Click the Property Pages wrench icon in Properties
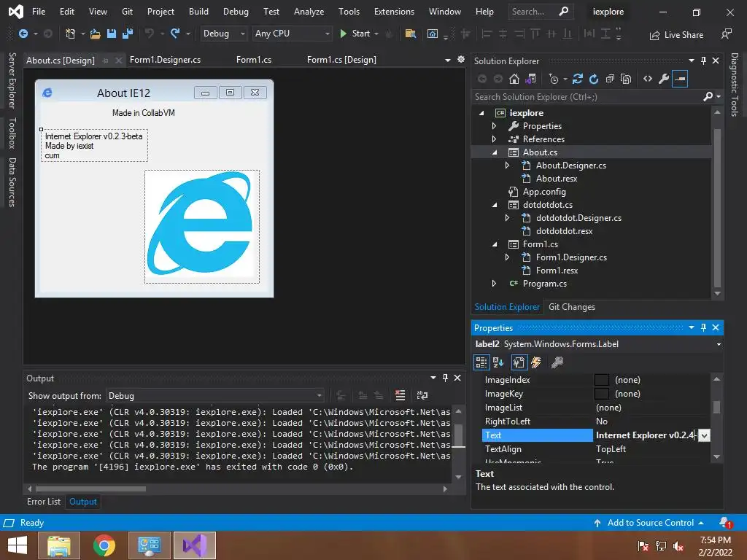The width and height of the screenshot is (747, 560). [x=557, y=362]
